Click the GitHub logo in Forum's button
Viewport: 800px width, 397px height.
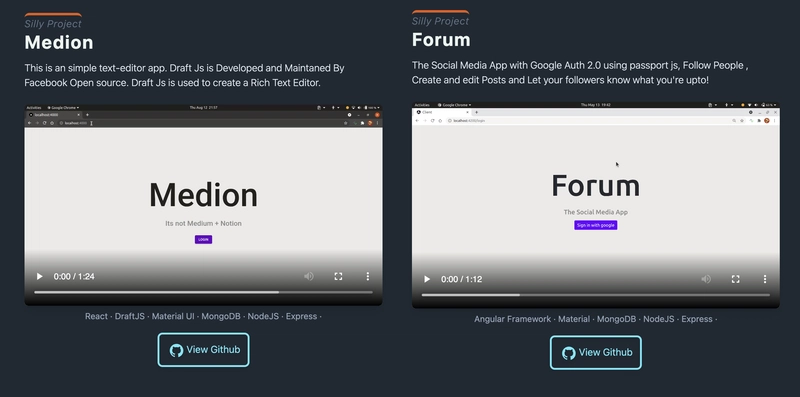[x=569, y=353]
